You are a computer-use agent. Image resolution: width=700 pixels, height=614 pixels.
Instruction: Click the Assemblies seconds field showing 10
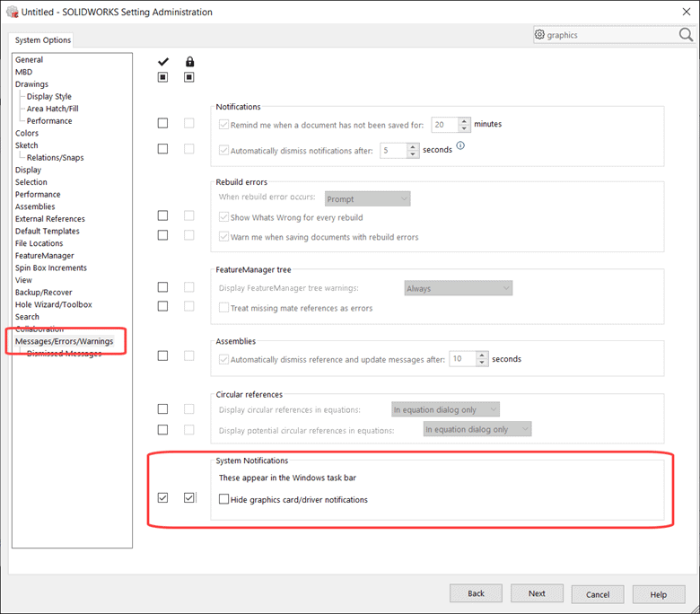tap(462, 358)
